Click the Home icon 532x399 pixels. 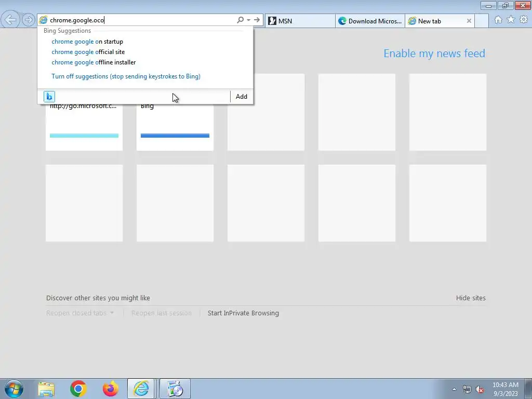498,20
